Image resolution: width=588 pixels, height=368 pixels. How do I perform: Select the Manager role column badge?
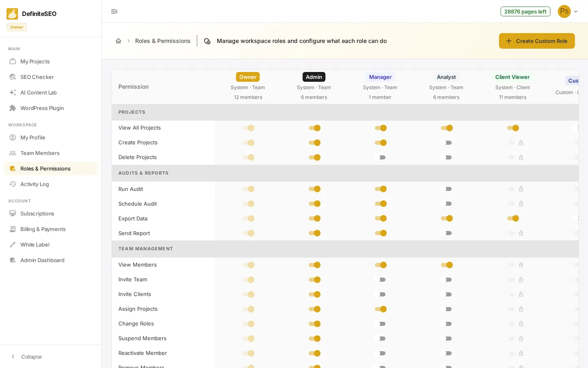tap(380, 77)
